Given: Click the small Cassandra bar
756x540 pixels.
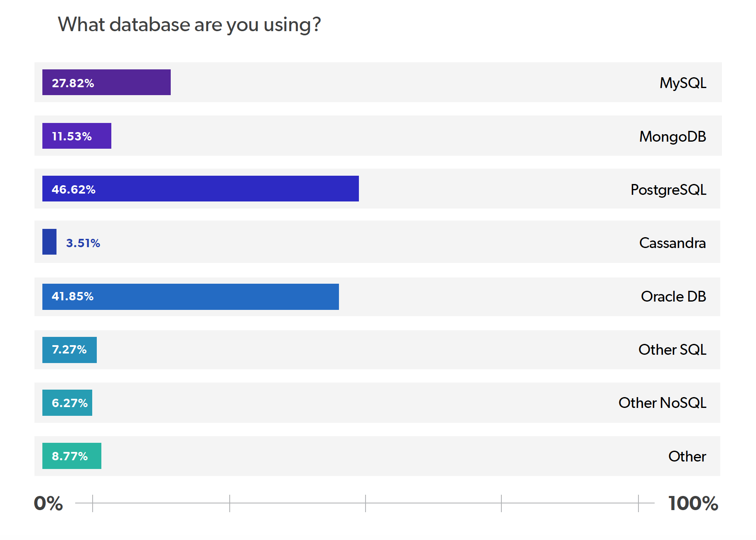Looking at the screenshot, I should [x=49, y=242].
